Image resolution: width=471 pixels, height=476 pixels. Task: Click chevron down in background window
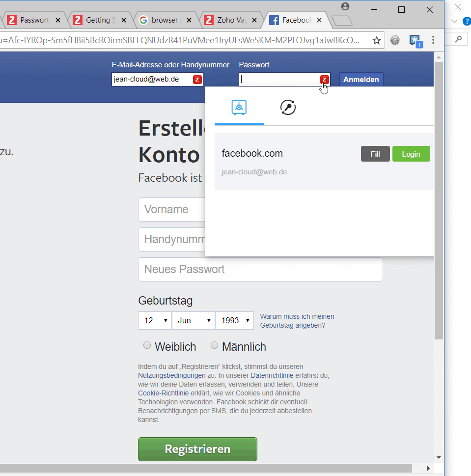click(454, 21)
